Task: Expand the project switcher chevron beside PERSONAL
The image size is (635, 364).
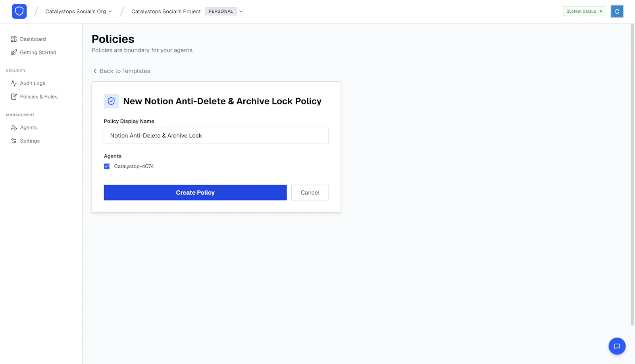Action: tap(241, 12)
